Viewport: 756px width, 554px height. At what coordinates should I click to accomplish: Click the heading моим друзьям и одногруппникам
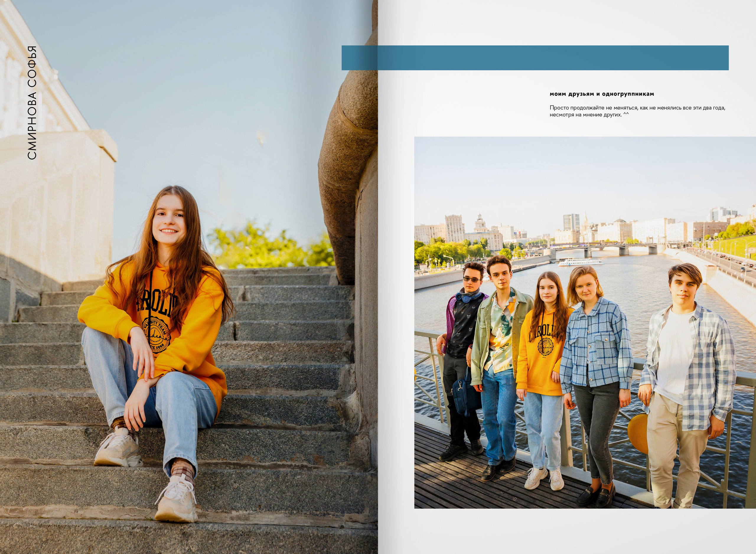point(601,94)
